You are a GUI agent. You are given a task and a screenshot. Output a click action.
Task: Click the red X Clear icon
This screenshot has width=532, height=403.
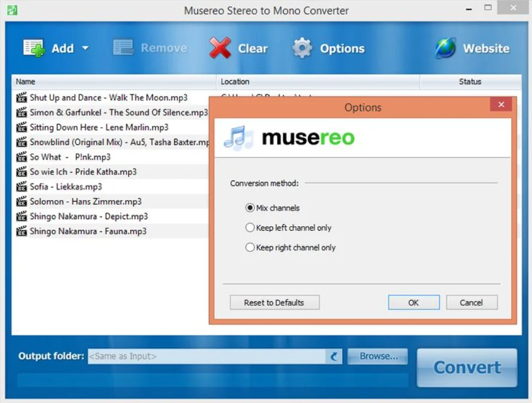(x=220, y=48)
